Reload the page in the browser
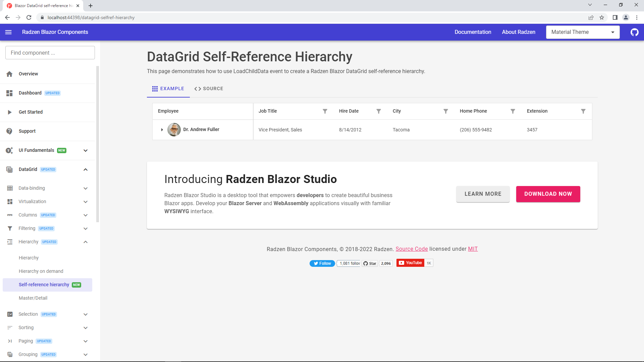The height and width of the screenshot is (362, 644). 29,17
